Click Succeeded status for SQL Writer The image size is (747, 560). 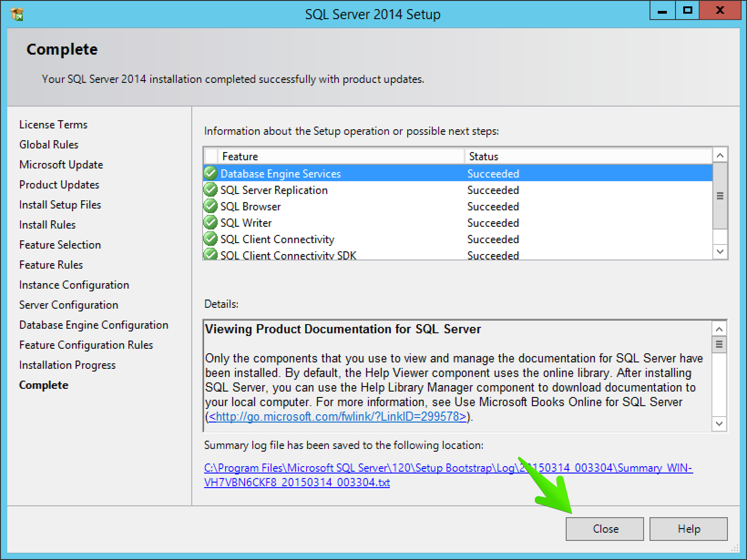[493, 223]
